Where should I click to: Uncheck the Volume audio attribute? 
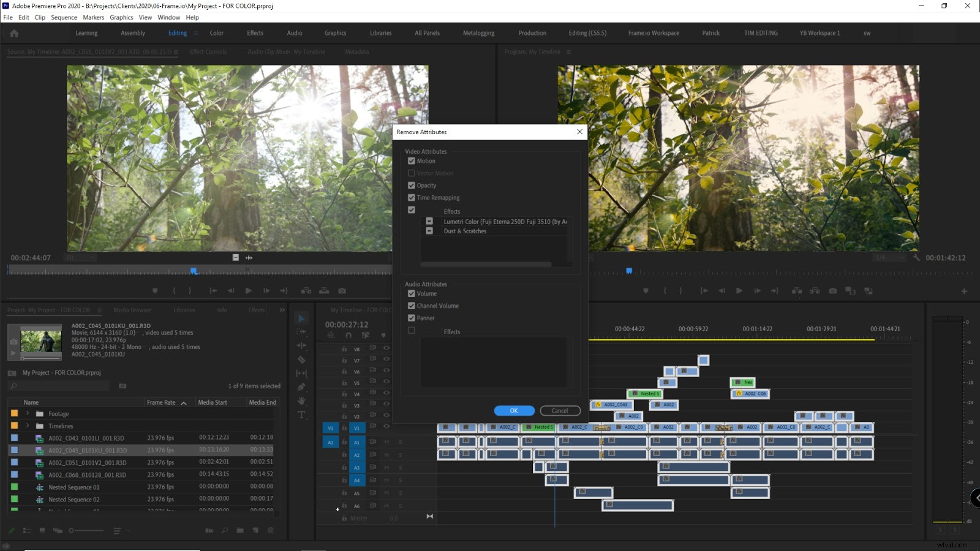point(412,293)
